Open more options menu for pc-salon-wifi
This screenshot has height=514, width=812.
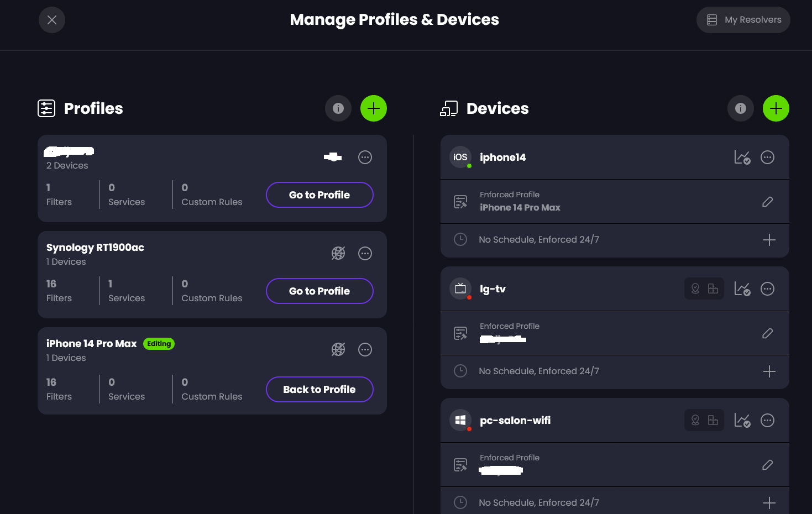pos(767,421)
